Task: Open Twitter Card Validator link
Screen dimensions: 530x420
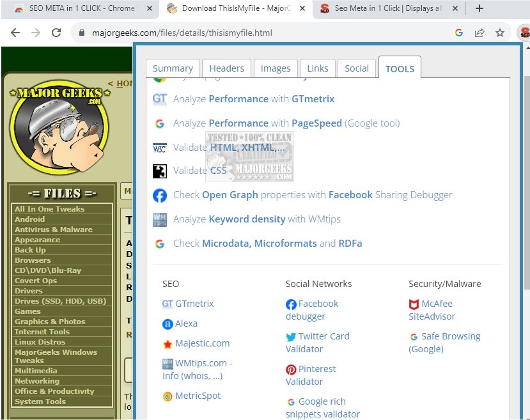Action: point(317,343)
